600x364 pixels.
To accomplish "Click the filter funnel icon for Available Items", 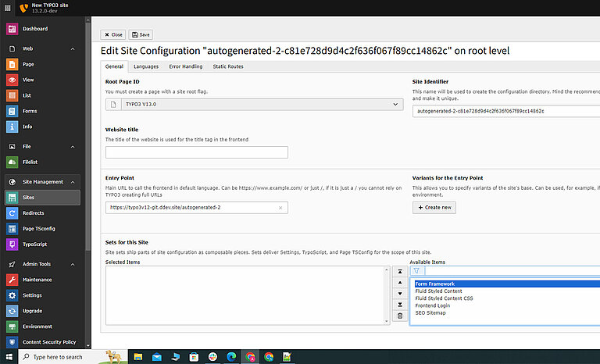I will (416, 271).
